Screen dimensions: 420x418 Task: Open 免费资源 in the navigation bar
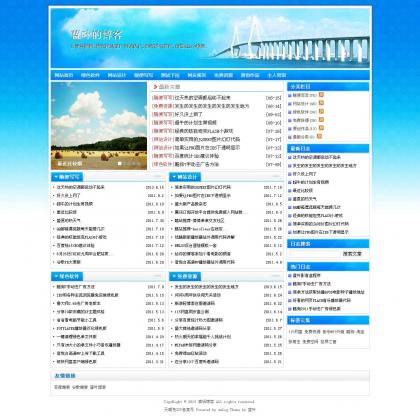[x=223, y=75]
